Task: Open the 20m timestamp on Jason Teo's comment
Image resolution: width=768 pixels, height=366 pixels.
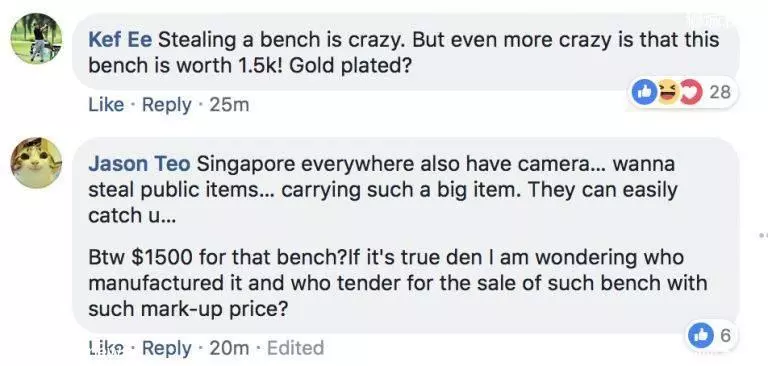Action: tap(229, 348)
